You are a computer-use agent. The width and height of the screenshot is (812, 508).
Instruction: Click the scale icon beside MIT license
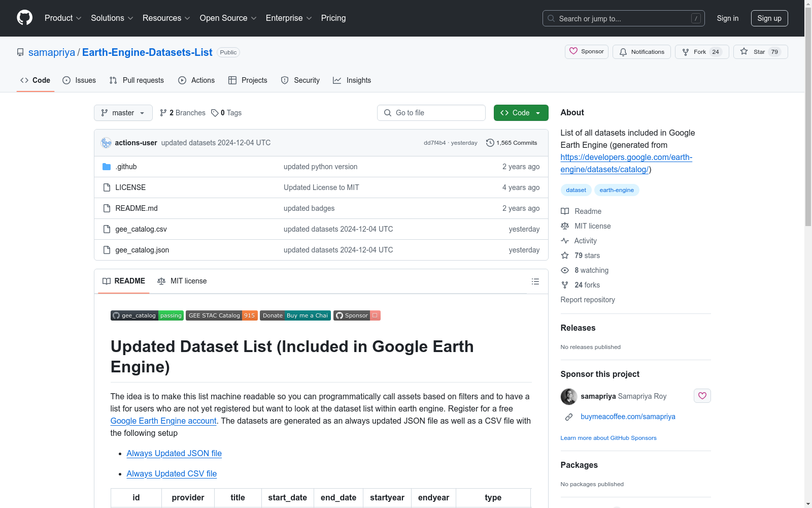pyautogui.click(x=565, y=226)
